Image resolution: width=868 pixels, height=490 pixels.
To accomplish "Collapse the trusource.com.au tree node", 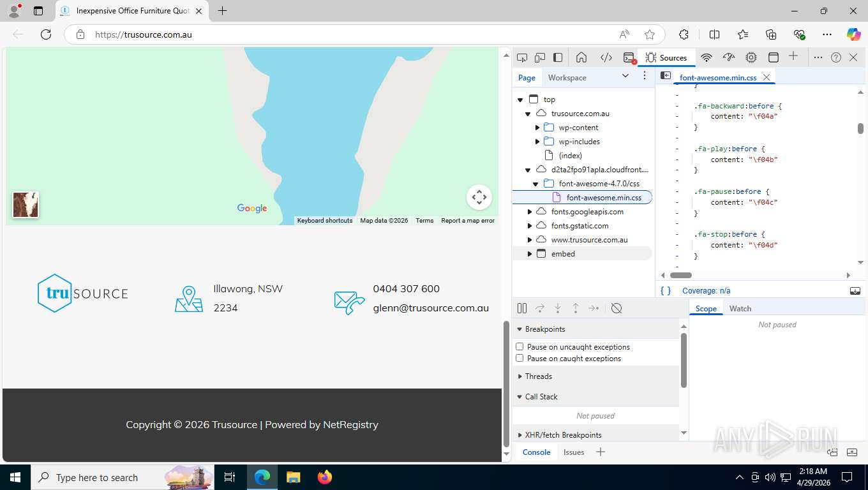I will (528, 114).
